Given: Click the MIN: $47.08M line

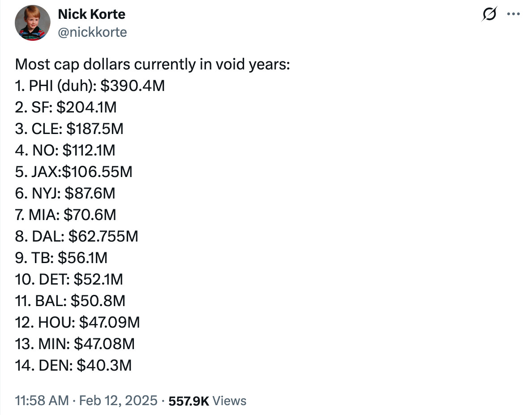Looking at the screenshot, I should (x=74, y=344).
